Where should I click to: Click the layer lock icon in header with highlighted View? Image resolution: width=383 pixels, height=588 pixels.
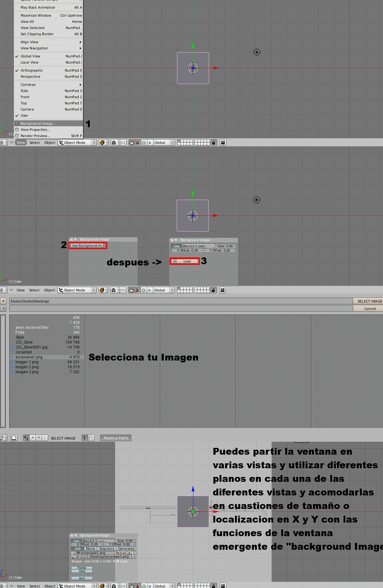click(213, 143)
